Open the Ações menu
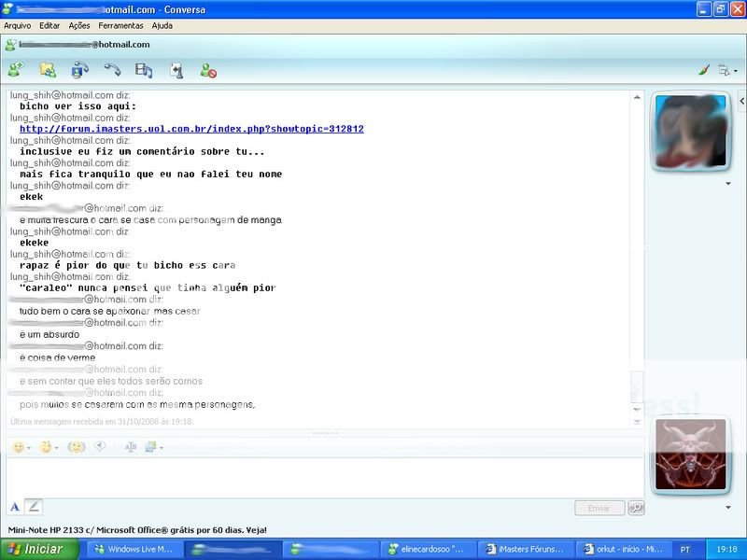 click(79, 25)
